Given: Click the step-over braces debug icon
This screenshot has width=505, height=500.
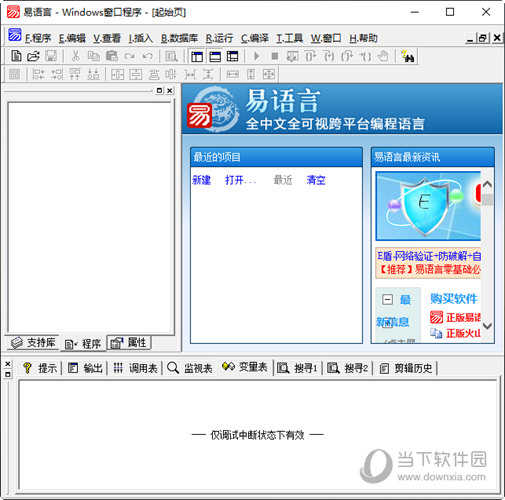Looking at the screenshot, I should coord(310,56).
